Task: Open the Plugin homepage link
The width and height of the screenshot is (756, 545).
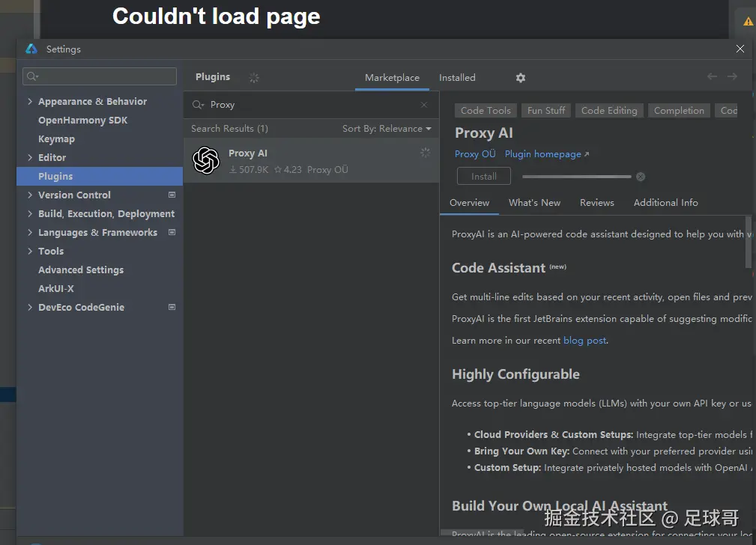Action: [x=546, y=154]
